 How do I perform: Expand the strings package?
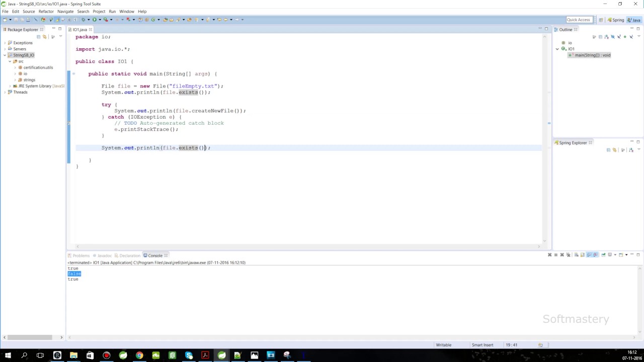[15, 80]
